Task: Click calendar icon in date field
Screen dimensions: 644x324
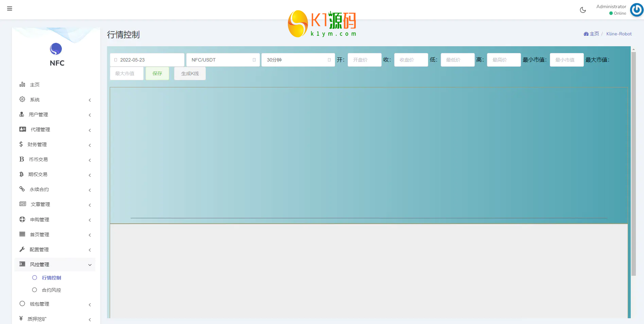Action: point(116,60)
